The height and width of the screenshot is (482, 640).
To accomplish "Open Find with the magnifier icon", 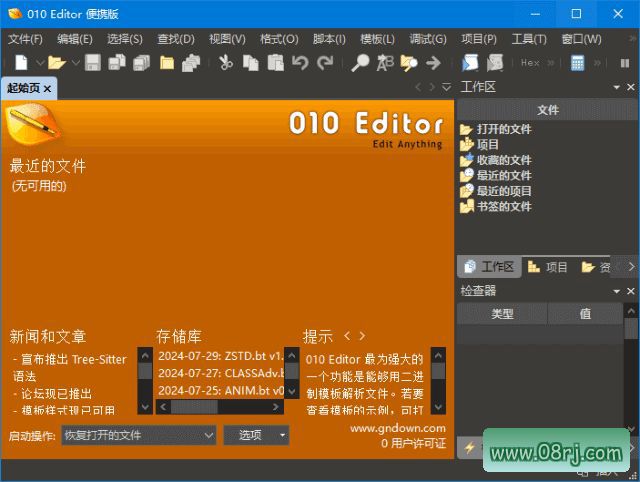I will 360,63.
